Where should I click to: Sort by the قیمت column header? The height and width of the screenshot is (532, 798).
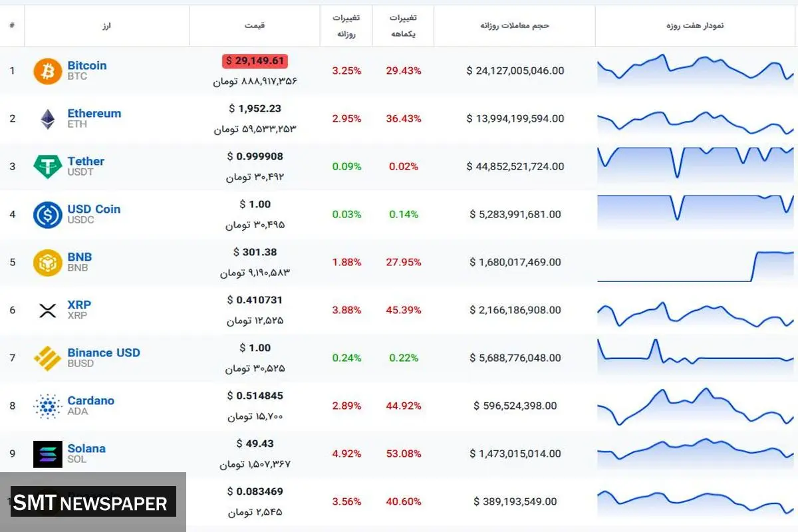pyautogui.click(x=255, y=26)
